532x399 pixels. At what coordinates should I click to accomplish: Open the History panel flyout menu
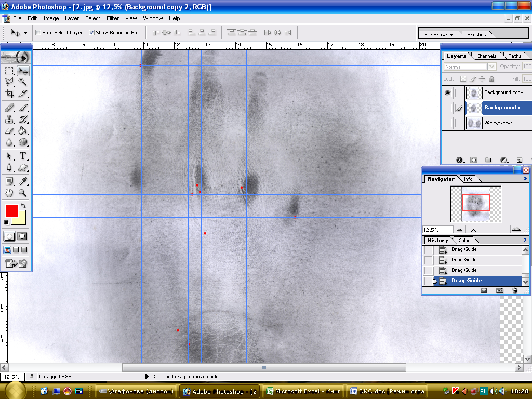tap(526, 240)
